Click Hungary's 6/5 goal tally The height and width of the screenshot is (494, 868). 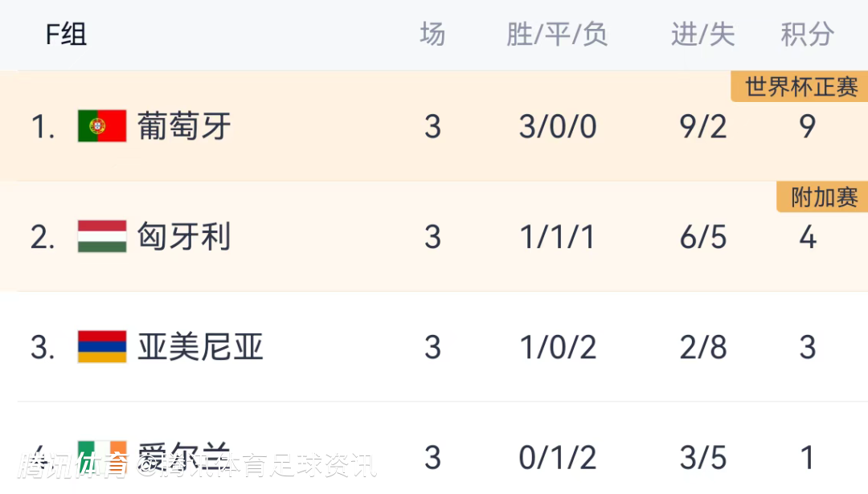pos(703,237)
